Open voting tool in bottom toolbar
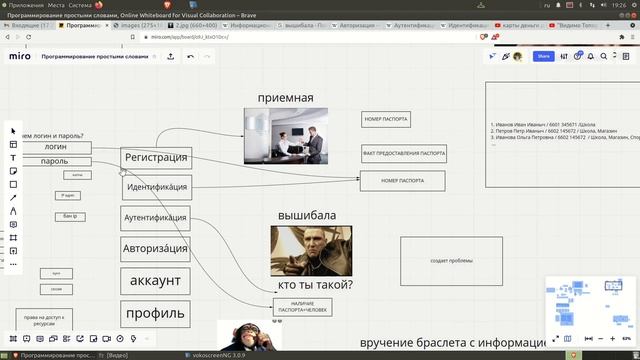640x360 pixels. 133,339
